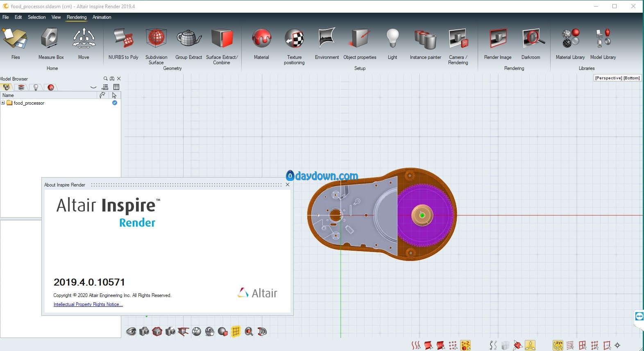The height and width of the screenshot is (351, 644).
Task: Toggle the ZYX axes snap button
Action: [x=558, y=345]
